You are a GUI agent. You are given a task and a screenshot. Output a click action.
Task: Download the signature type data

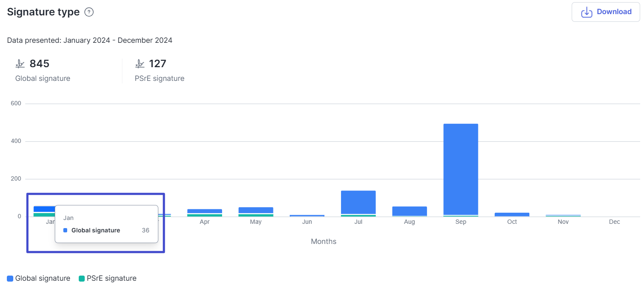click(x=605, y=12)
